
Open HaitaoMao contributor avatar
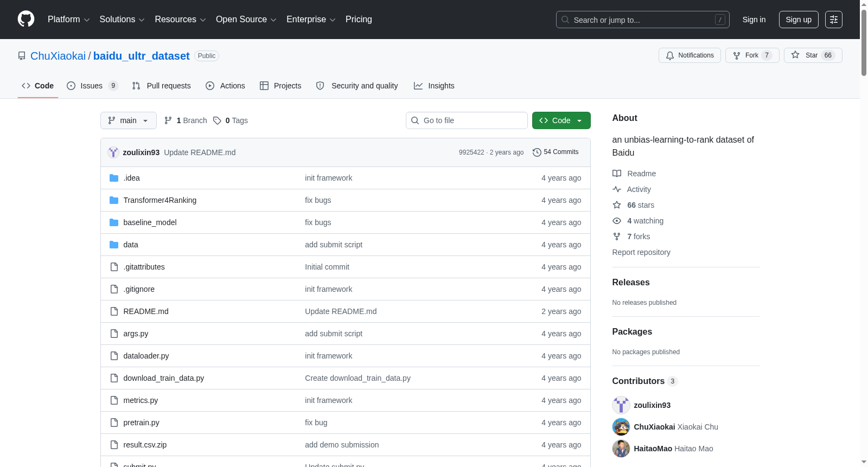(621, 449)
